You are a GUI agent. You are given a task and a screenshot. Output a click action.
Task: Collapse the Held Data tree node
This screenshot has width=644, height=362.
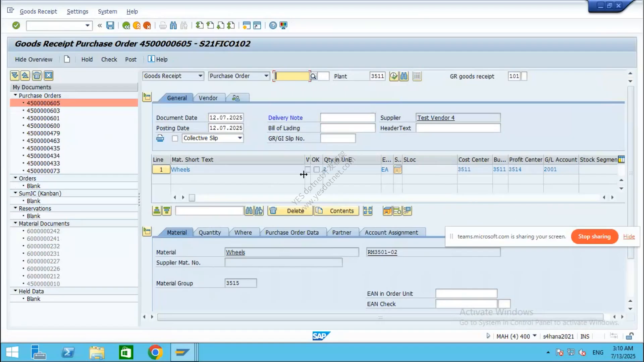pos(15,291)
